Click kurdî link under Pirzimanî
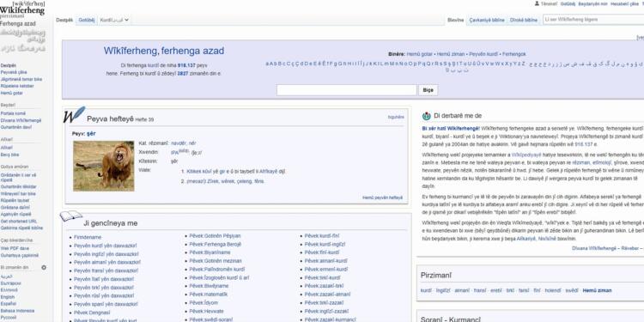644x322 pixels. coord(426,290)
